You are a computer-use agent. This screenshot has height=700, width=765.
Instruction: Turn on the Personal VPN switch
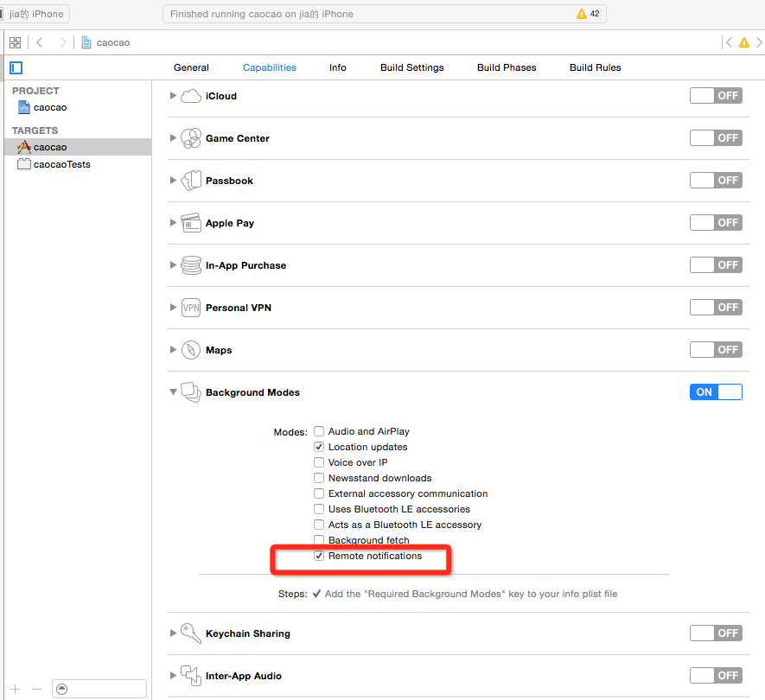pyautogui.click(x=716, y=308)
